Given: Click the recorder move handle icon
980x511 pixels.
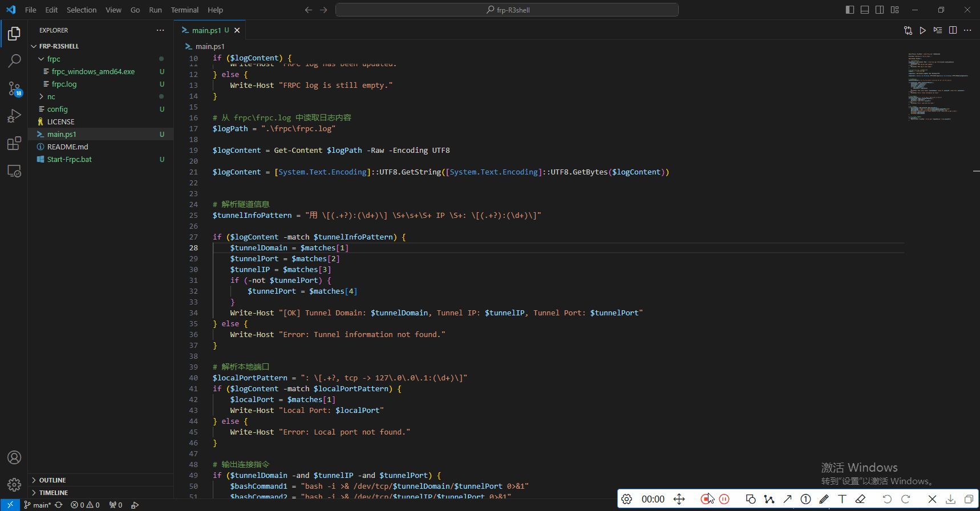Looking at the screenshot, I should point(679,499).
